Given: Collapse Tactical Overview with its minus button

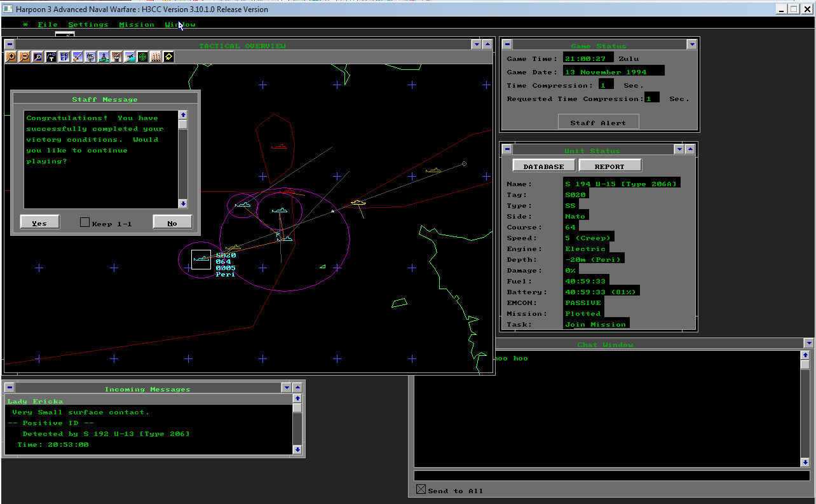Looking at the screenshot, I should (10, 44).
